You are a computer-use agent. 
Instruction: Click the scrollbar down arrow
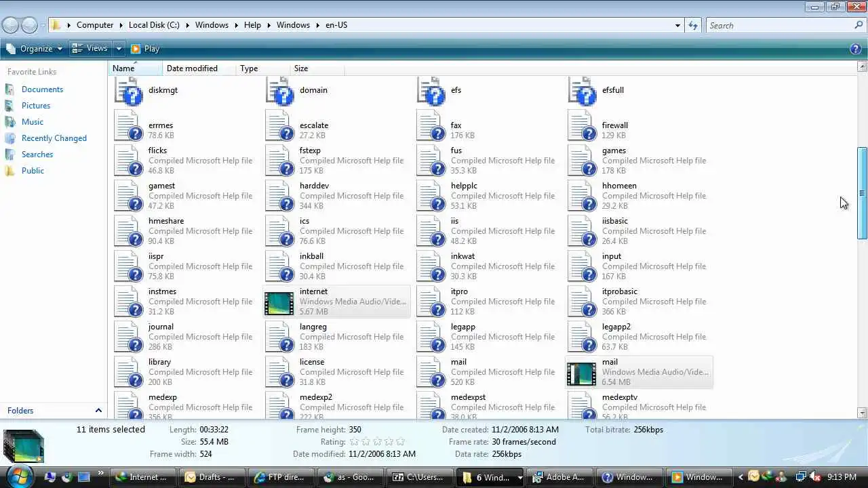(x=863, y=413)
